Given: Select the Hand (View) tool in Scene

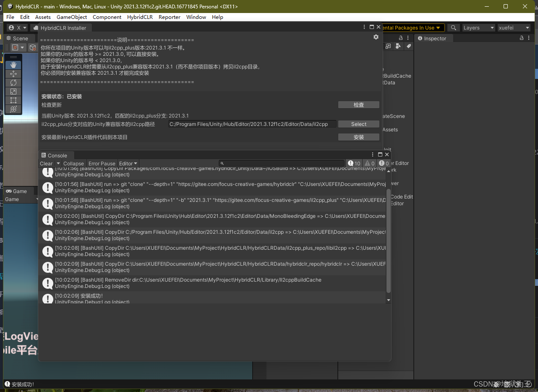Looking at the screenshot, I should click(x=13, y=65).
